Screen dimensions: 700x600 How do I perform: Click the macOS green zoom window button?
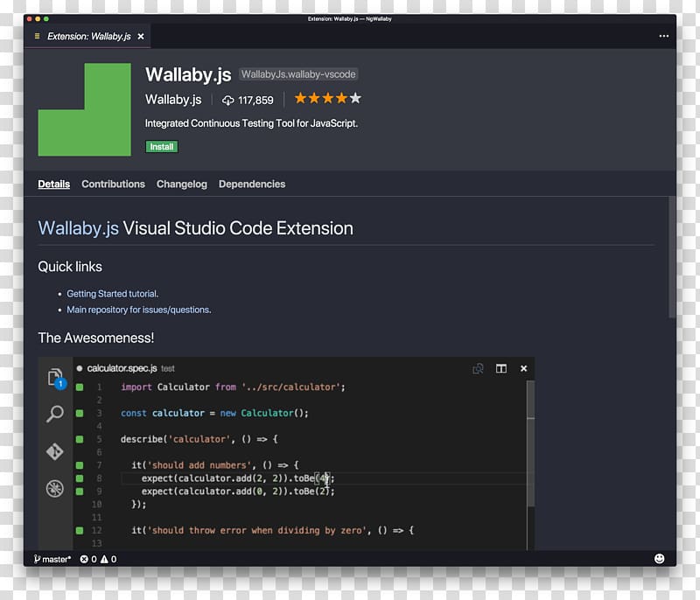[x=46, y=18]
